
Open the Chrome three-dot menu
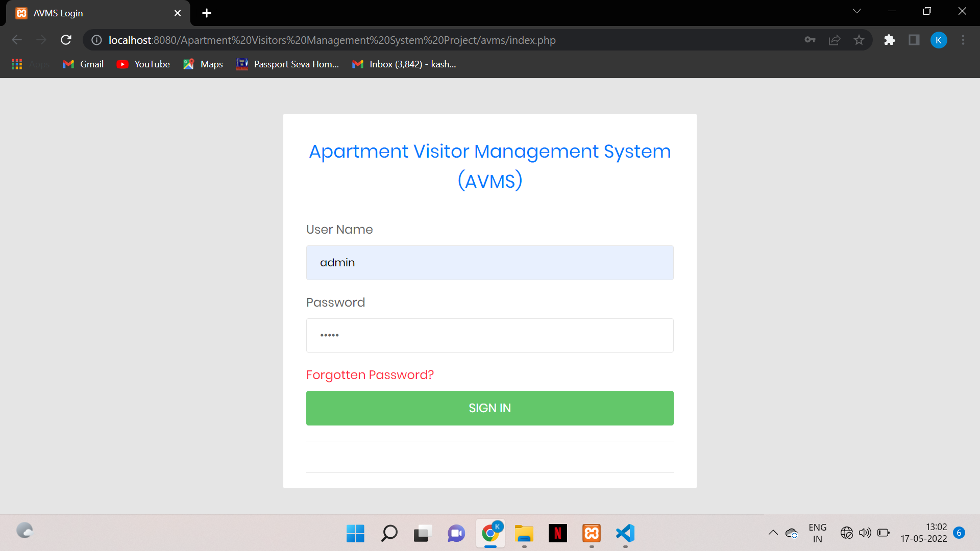[x=964, y=40]
